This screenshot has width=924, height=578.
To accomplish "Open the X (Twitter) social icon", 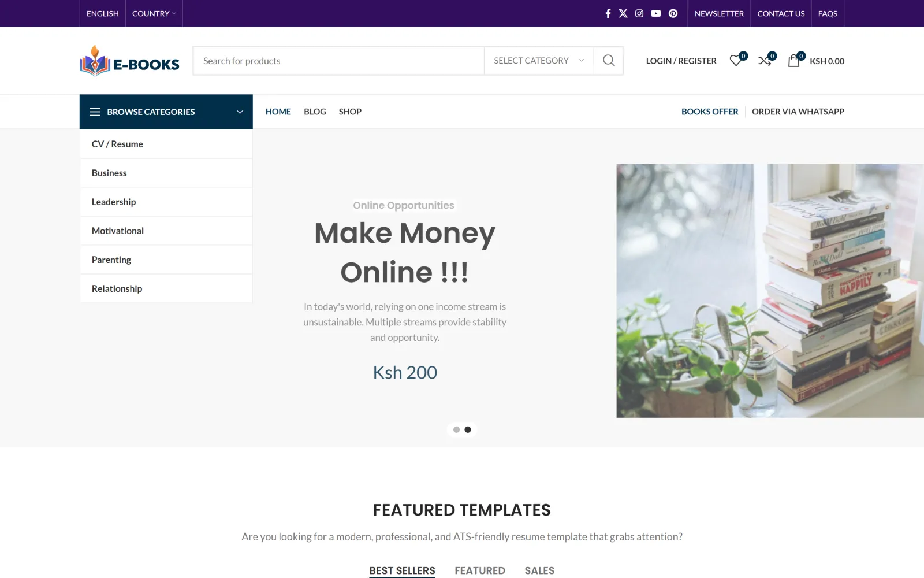I will point(623,13).
